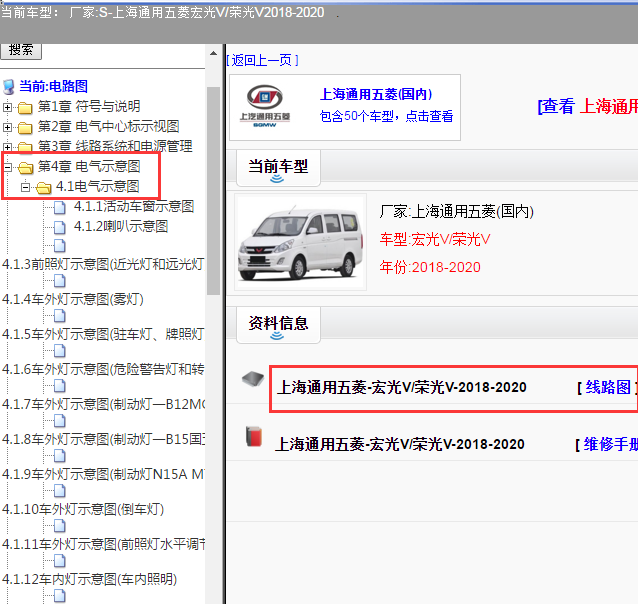Collapse the 4.1电气示意图 subfolder
The width and height of the screenshot is (638, 604).
25,187
